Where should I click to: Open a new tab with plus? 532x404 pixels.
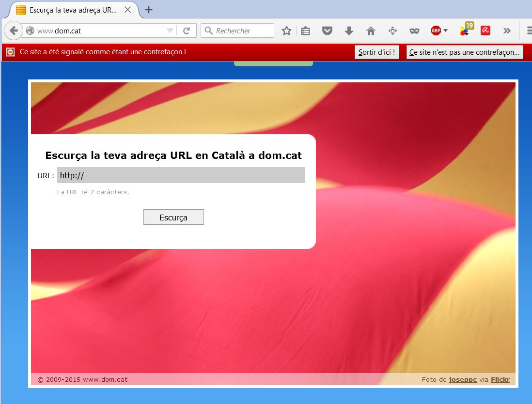[149, 10]
